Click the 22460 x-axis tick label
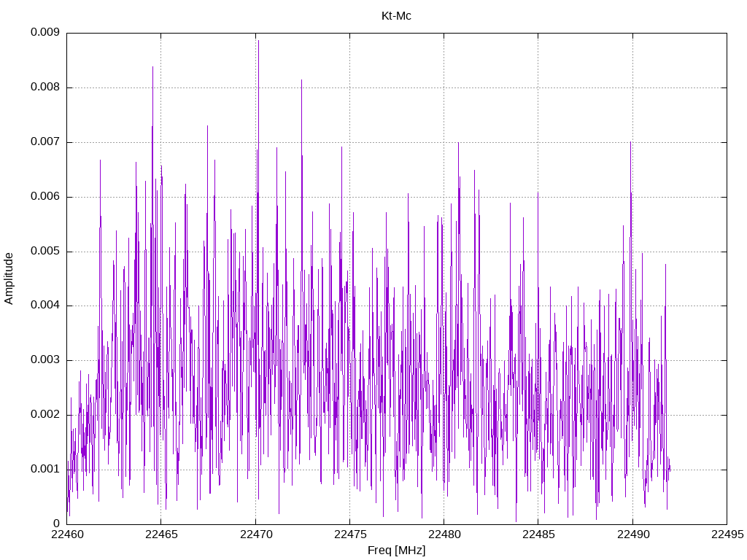Image resolution: width=747 pixels, height=560 pixels. tap(66, 534)
